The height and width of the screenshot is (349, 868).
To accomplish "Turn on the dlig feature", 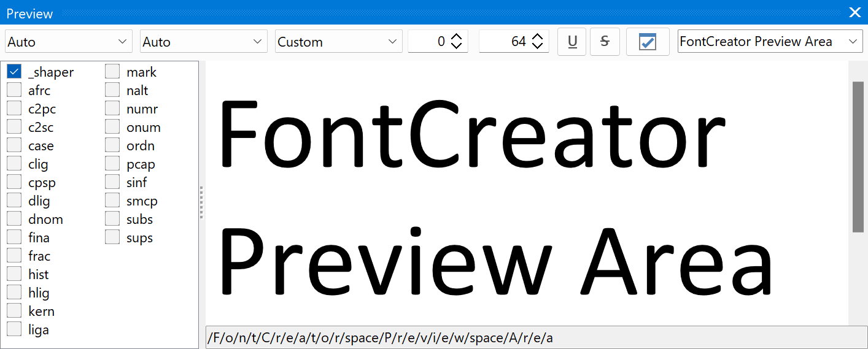I will pos(14,201).
